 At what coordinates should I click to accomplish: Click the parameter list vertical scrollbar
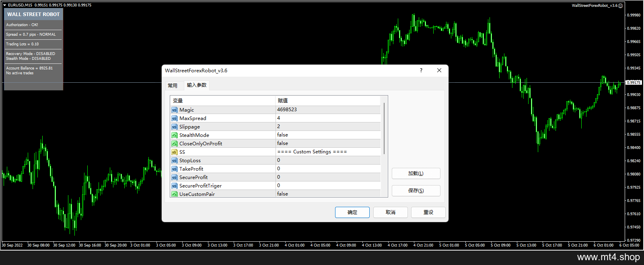coord(384,128)
